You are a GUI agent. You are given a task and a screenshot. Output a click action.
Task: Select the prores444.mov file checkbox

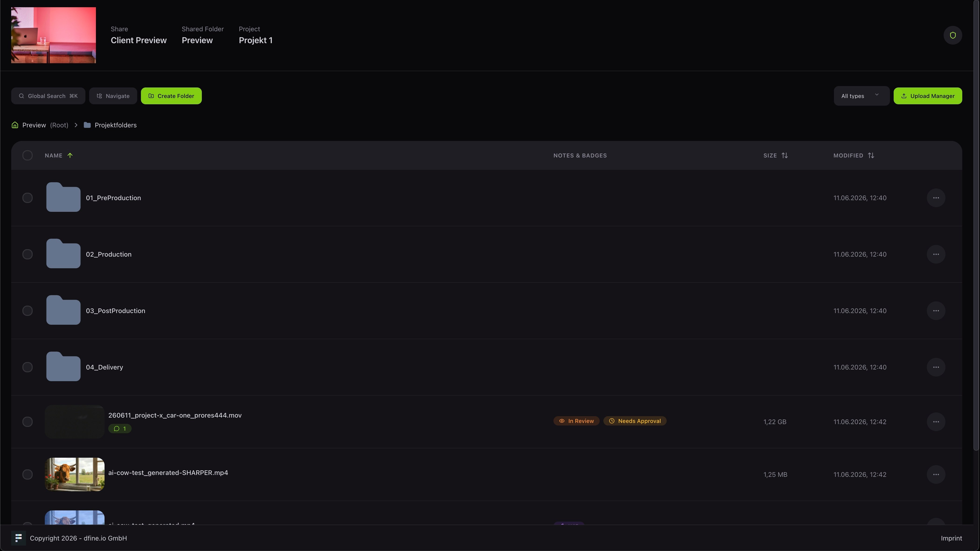pos(27,422)
